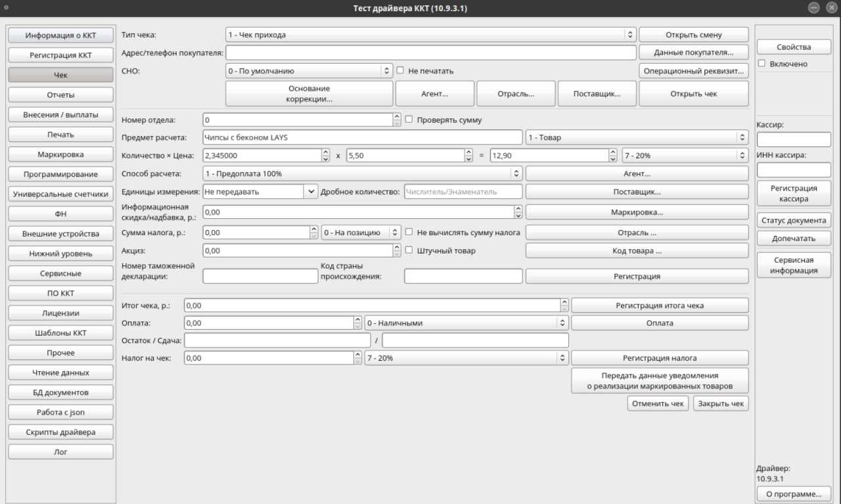
Task: Open 'Сервисная информация' button
Action: point(794,265)
